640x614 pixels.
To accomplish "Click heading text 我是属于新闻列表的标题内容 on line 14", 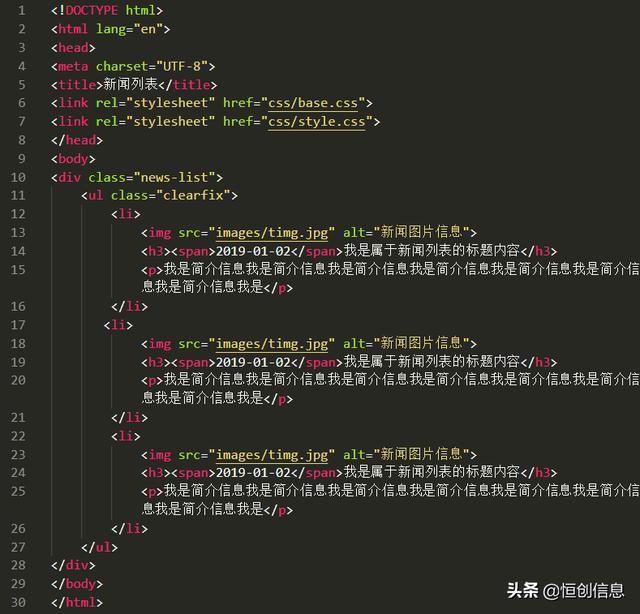I will 432,250.
